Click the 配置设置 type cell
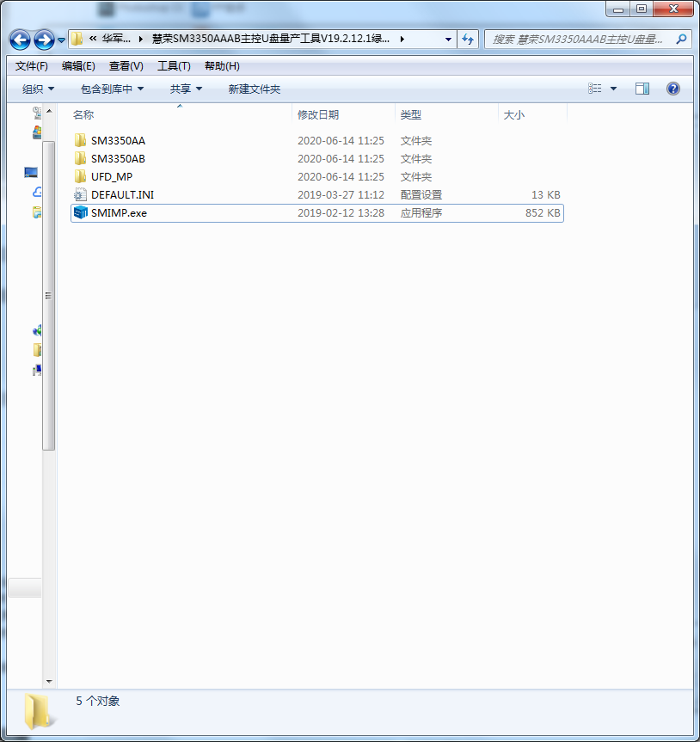The height and width of the screenshot is (742, 700). click(421, 195)
